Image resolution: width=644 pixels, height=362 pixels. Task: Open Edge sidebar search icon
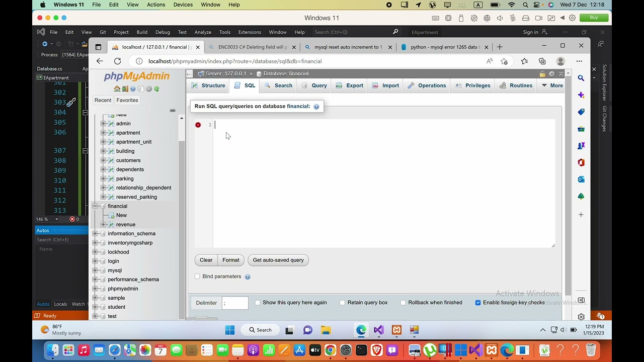(x=581, y=78)
